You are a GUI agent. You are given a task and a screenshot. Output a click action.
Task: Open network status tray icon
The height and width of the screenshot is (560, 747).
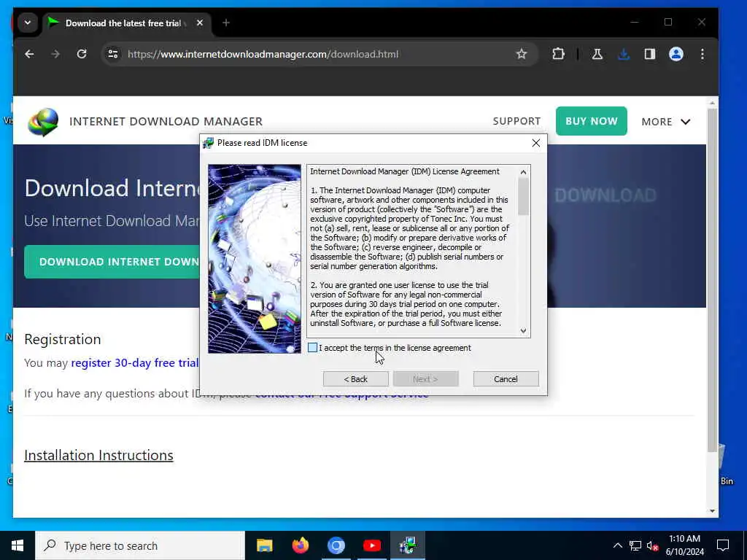coord(635,545)
